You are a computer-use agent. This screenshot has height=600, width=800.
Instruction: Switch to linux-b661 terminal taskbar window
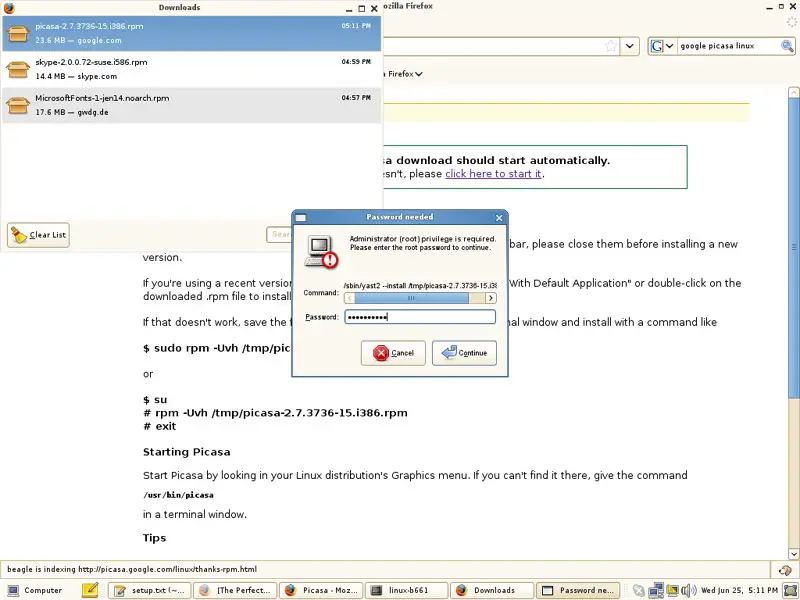click(407, 590)
